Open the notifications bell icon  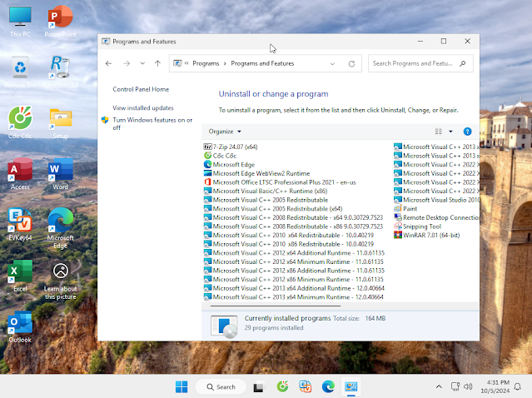coord(518,386)
